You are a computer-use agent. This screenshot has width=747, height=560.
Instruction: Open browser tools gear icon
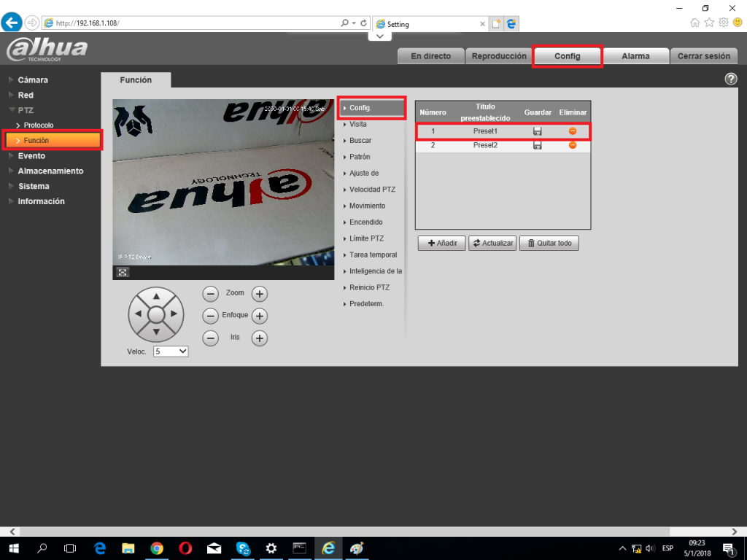724,23
